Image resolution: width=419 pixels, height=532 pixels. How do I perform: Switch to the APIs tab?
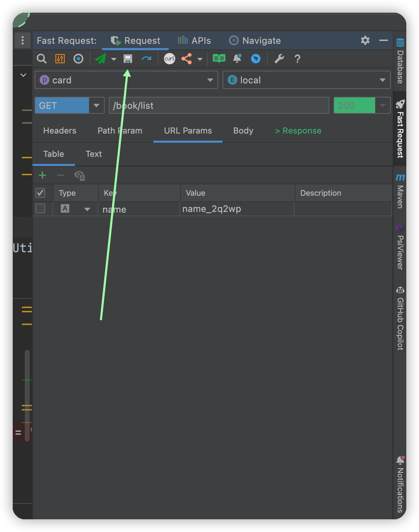pos(194,41)
